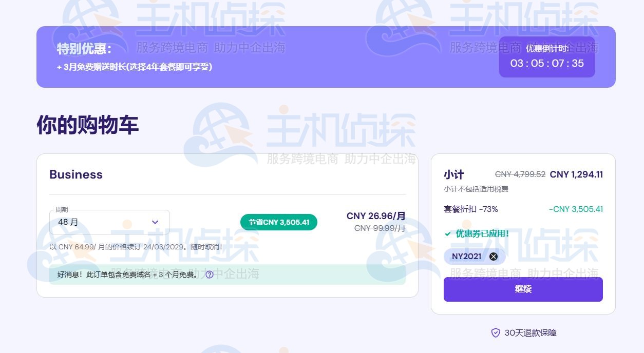Screen dimensions: 644x353
Task: Click the question mark help icon
Action: [210, 274]
